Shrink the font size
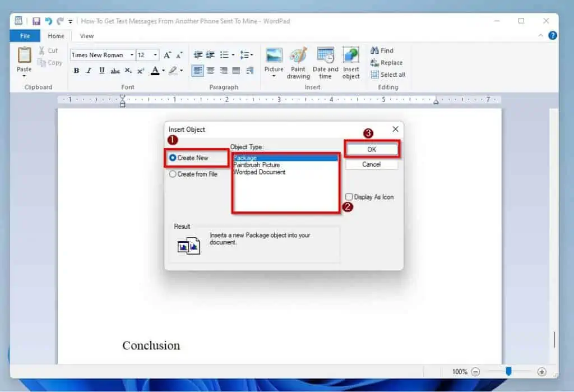Viewport: 574px width, 392px height. tap(179, 56)
